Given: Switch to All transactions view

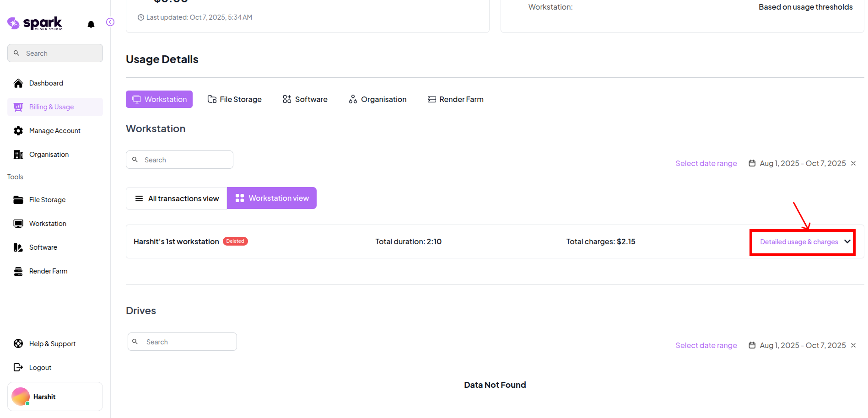Looking at the screenshot, I should pyautogui.click(x=177, y=198).
